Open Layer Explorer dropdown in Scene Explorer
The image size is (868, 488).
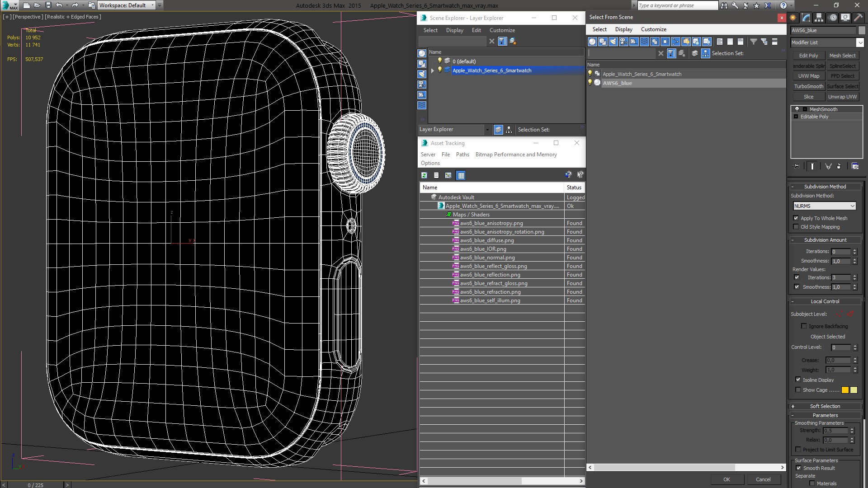coord(454,130)
